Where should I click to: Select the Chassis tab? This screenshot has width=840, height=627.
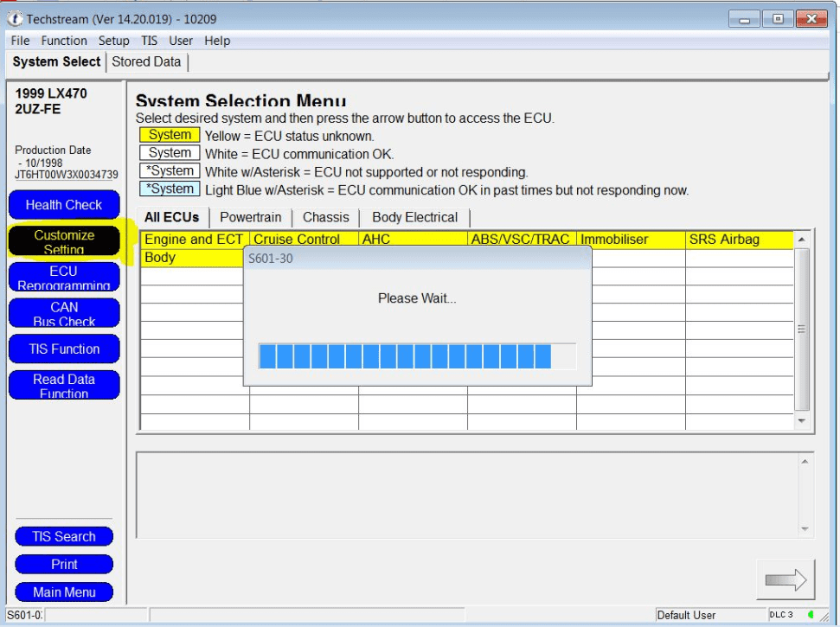point(326,217)
